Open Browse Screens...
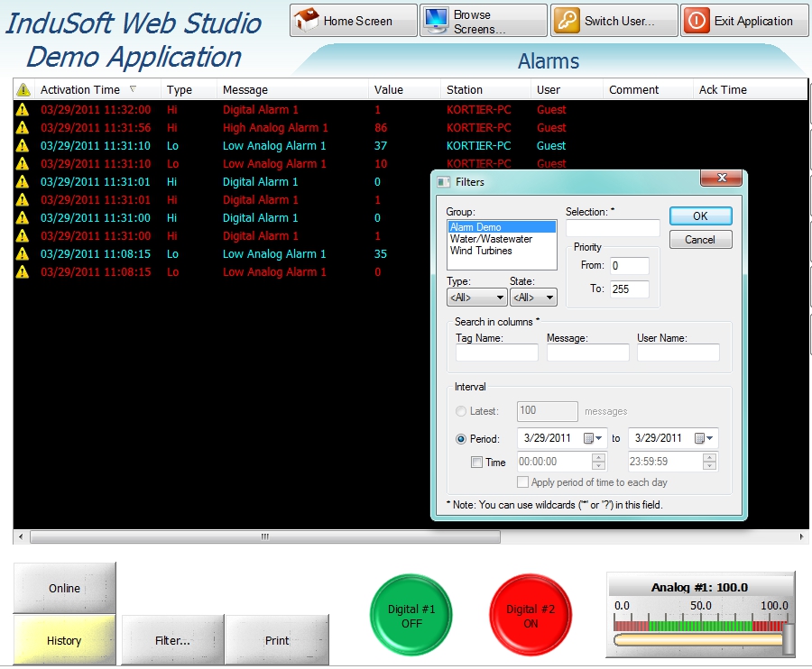Screen dimensions: 812x669 click(x=484, y=21)
